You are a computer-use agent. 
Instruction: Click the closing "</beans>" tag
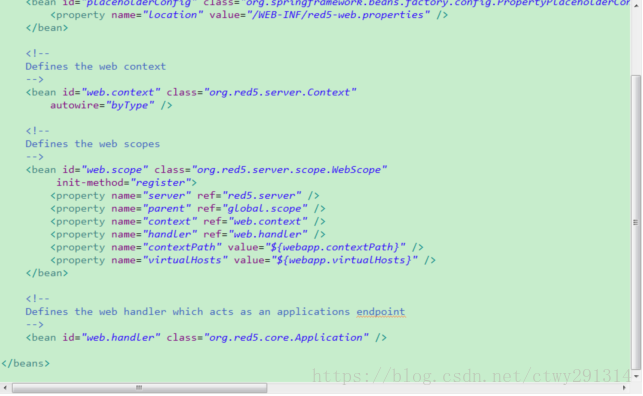25,364
